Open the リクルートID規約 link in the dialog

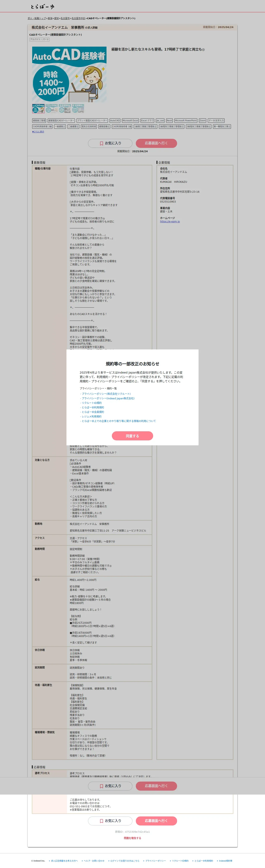click(91, 403)
